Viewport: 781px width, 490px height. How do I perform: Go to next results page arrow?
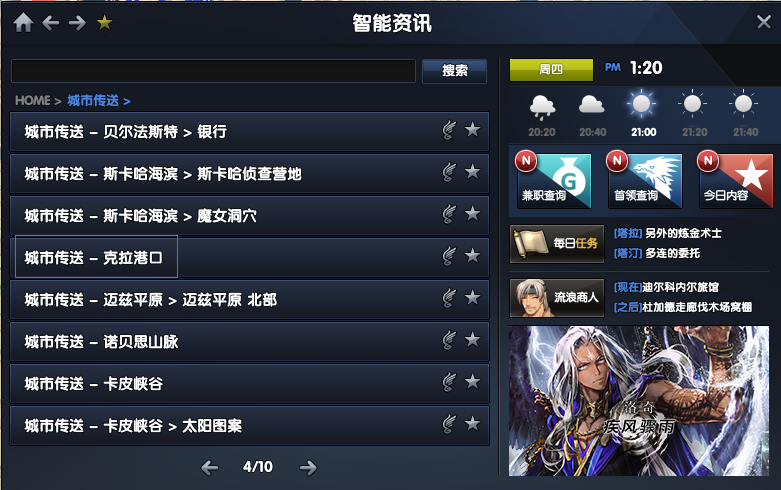[x=308, y=467]
